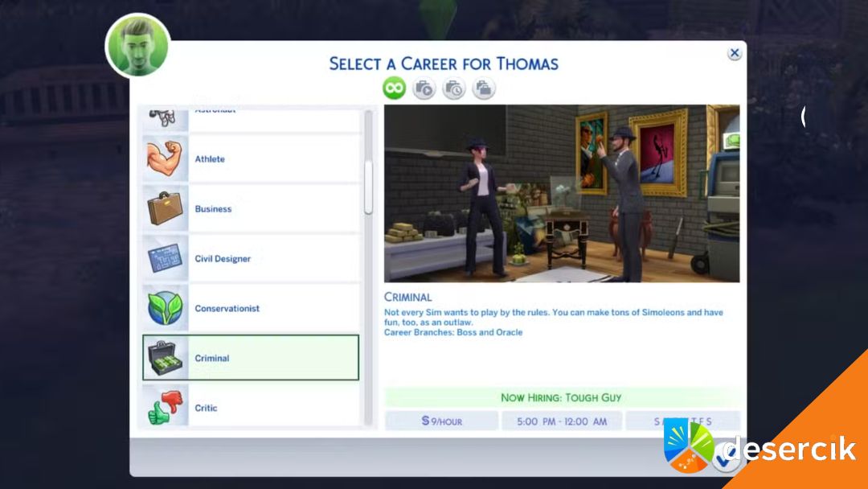868x489 pixels.
Task: Click the Civil Designer blueprint icon
Action: tap(166, 259)
